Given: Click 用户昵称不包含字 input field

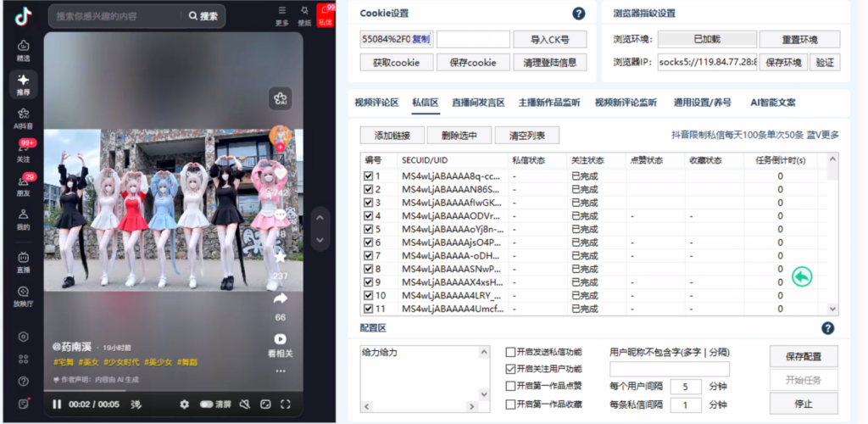Looking at the screenshot, I should [x=669, y=369].
